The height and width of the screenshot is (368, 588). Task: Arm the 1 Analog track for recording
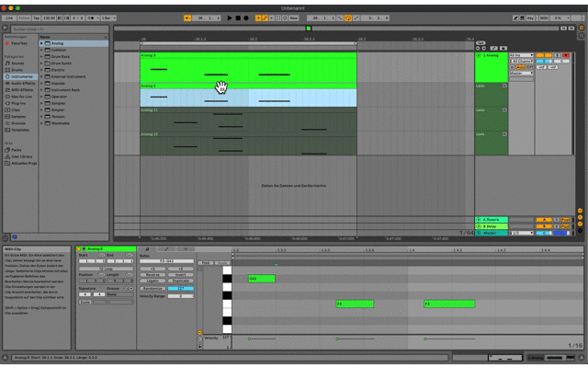coord(565,55)
